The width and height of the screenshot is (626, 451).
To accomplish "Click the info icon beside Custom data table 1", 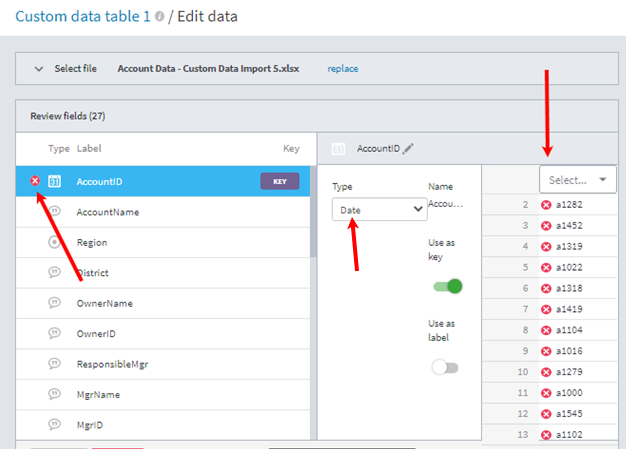I will 159,16.
